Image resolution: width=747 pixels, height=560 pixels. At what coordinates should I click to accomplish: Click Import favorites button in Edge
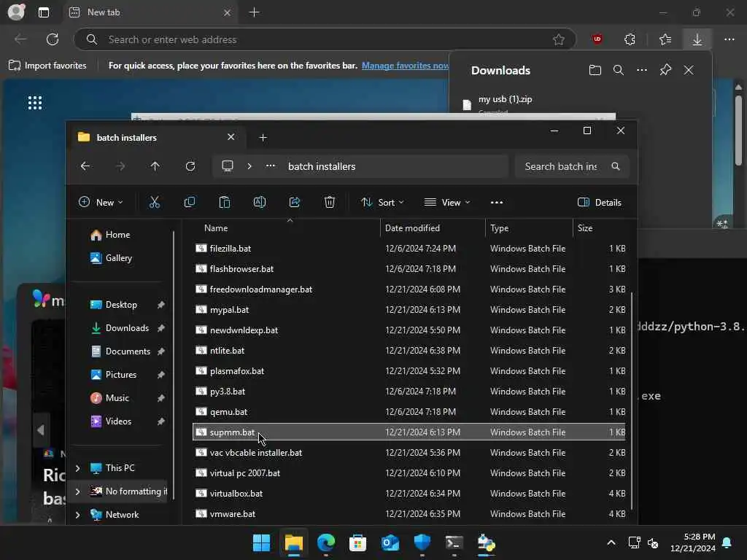[x=47, y=66]
